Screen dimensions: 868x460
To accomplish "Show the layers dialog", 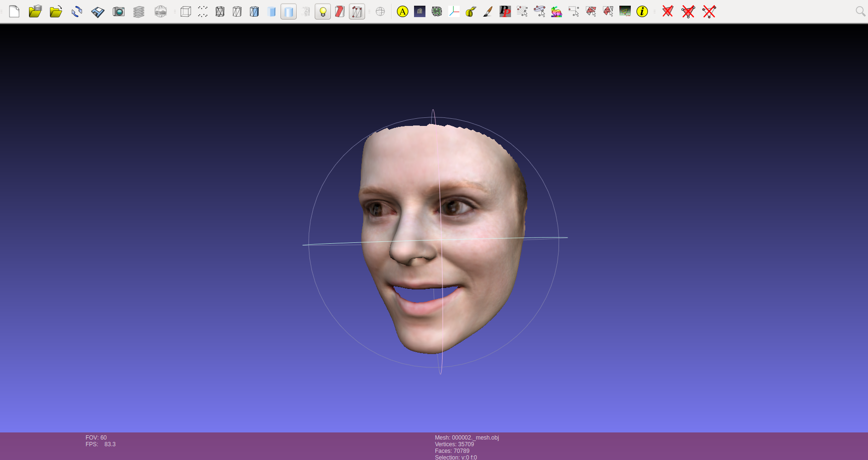I will (x=139, y=11).
